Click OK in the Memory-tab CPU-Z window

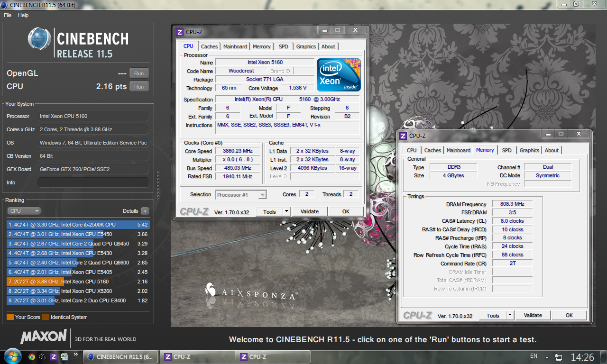(569, 315)
